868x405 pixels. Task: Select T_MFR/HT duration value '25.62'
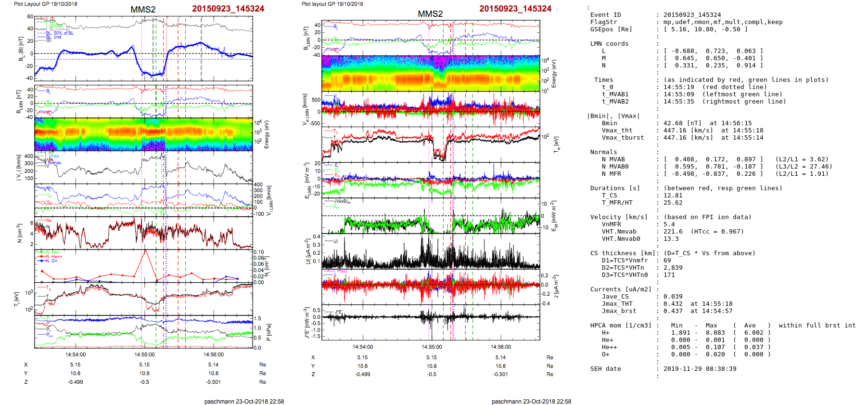[x=673, y=203]
